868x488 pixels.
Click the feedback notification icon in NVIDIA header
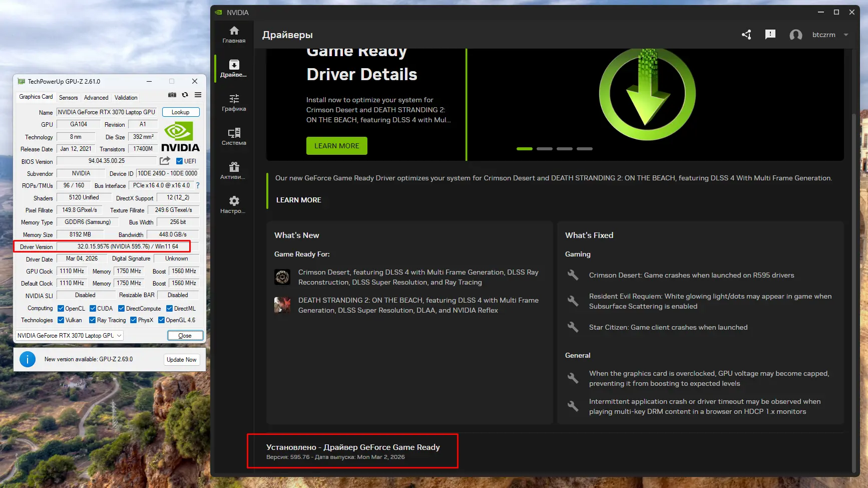[x=770, y=34]
